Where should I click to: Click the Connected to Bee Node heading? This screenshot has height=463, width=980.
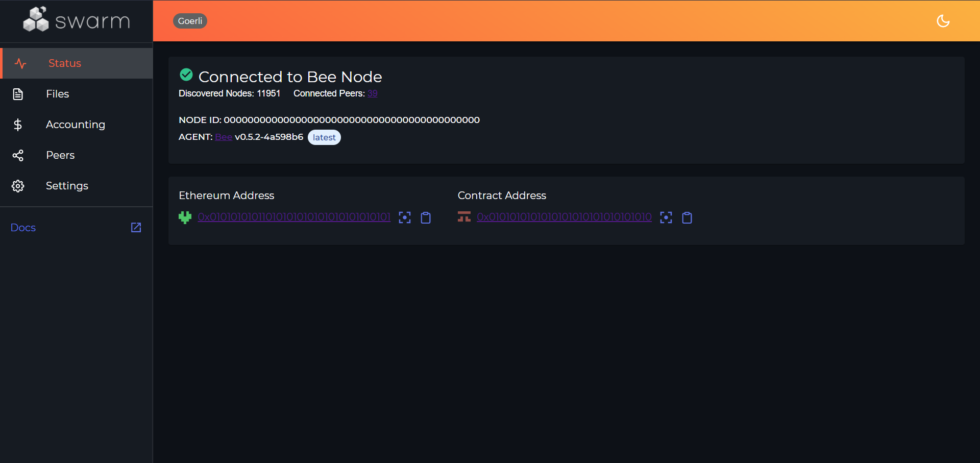click(x=290, y=77)
